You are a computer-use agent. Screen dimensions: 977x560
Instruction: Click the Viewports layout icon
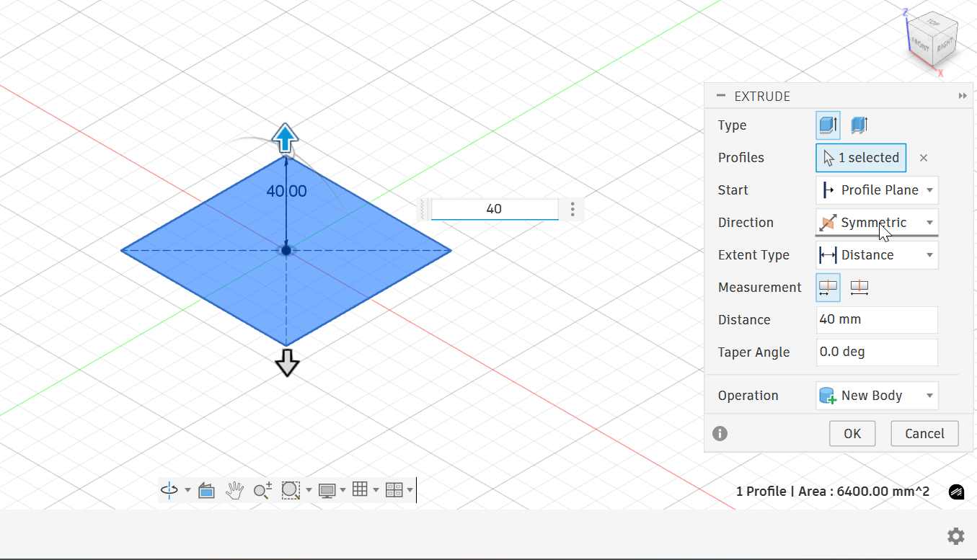[x=394, y=490]
